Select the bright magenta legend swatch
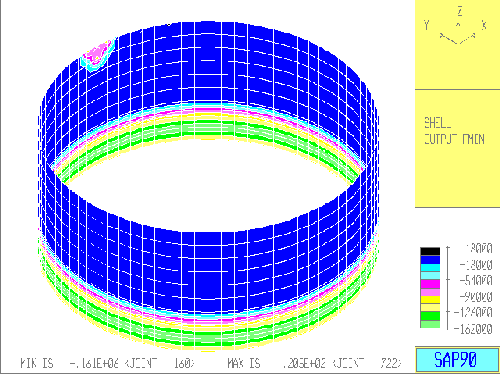500x375 pixels. [430, 284]
